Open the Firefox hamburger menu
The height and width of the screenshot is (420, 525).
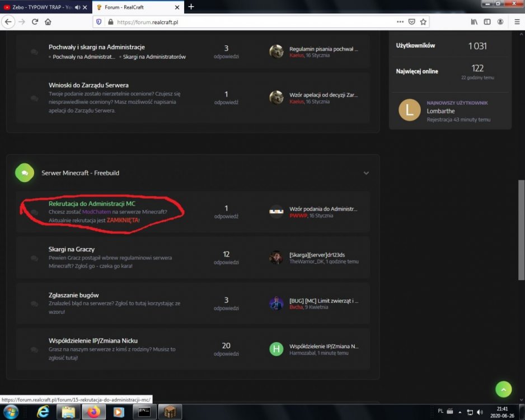[513, 22]
